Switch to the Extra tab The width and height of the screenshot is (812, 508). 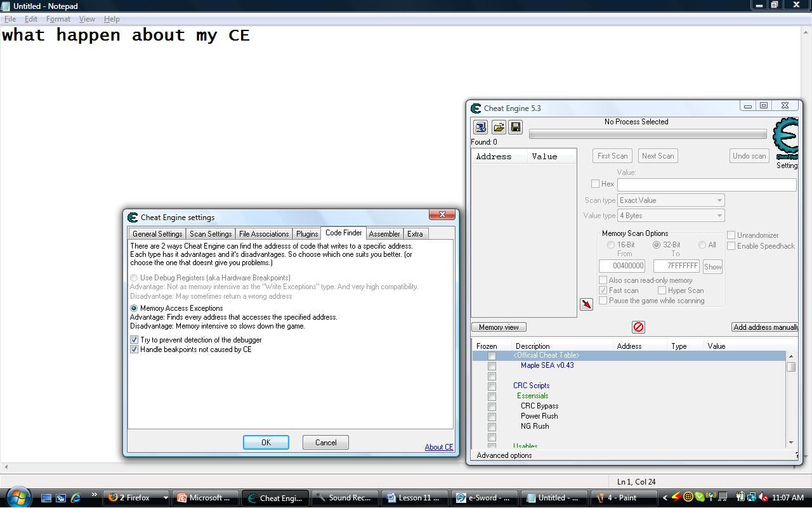coord(415,234)
